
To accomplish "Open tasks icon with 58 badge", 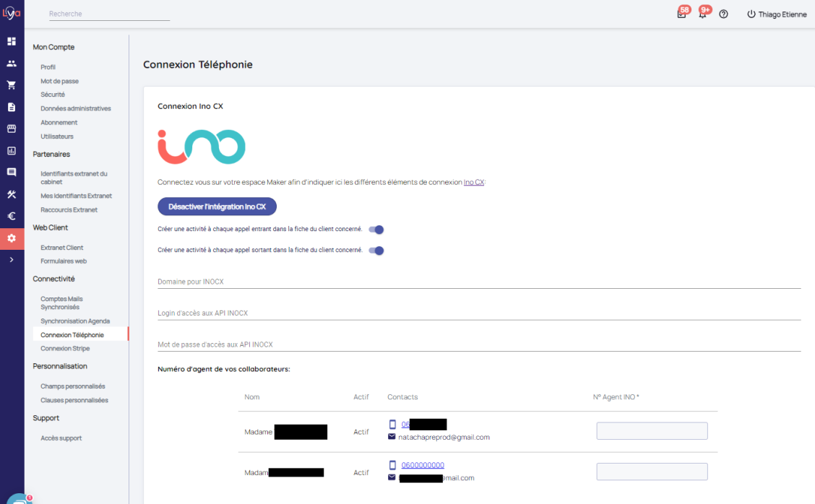I will point(681,14).
